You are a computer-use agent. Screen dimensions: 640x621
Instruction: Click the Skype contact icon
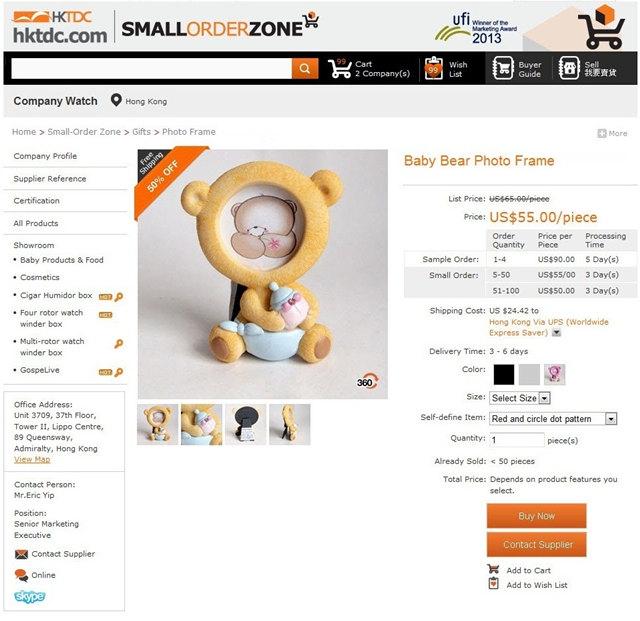(30, 597)
